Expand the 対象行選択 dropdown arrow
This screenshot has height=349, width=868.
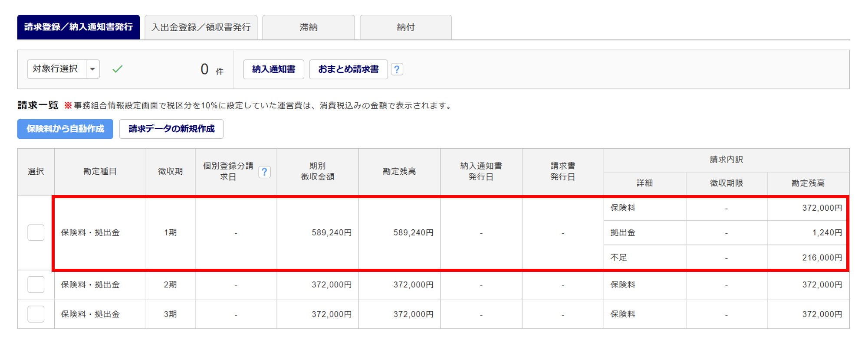[x=93, y=69]
